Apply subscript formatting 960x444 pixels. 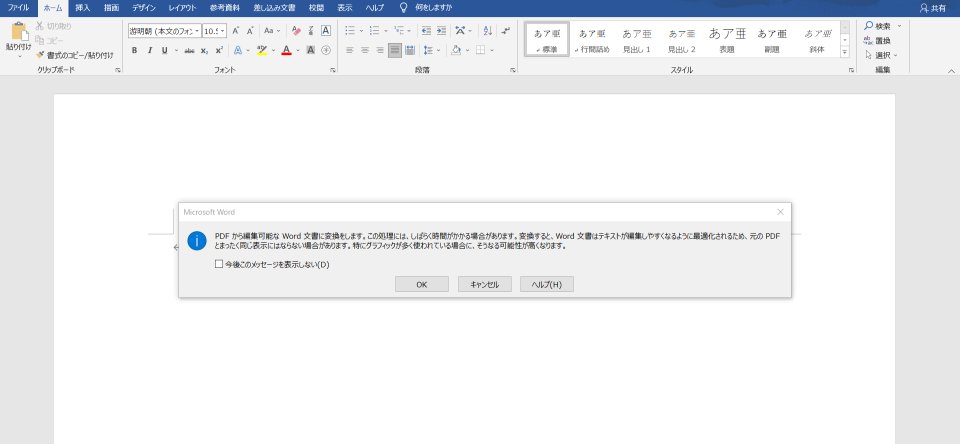coord(204,50)
